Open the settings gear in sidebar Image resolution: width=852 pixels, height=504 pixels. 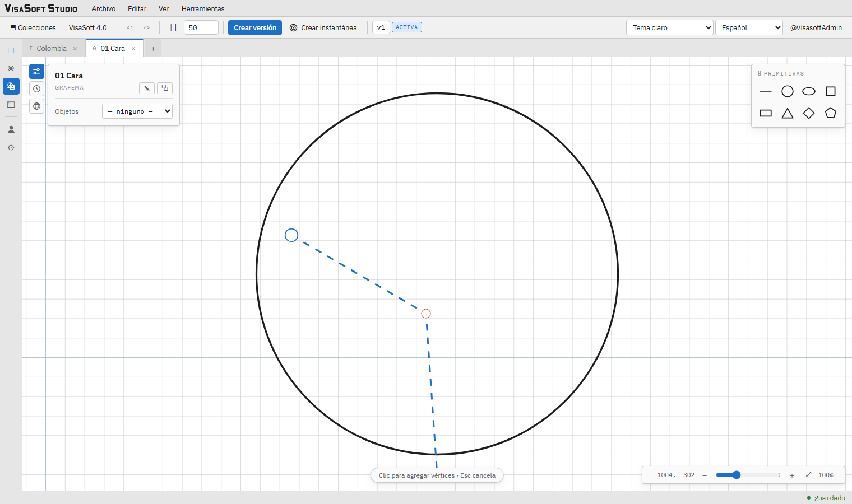(x=11, y=148)
